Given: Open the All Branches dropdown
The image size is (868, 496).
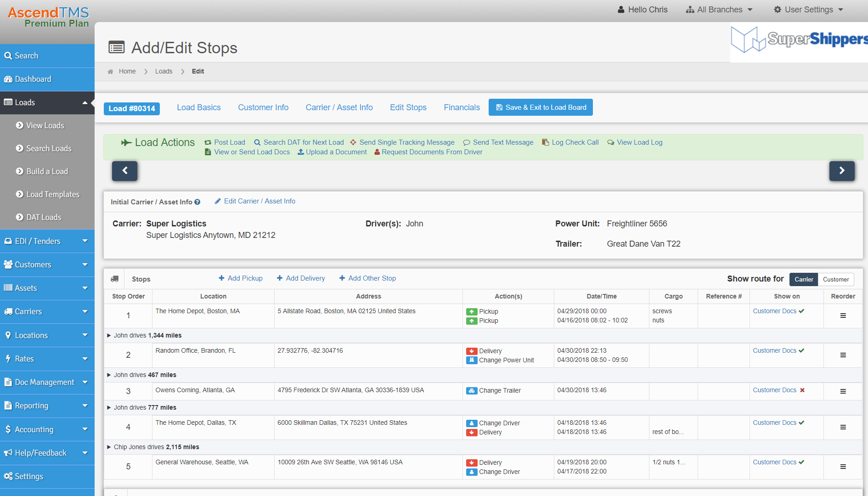Looking at the screenshot, I should [719, 10].
